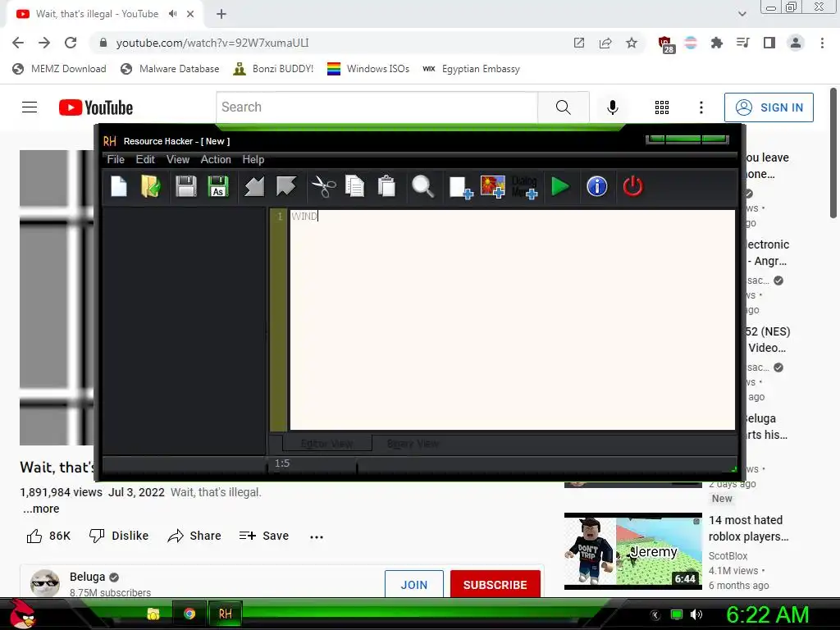This screenshot has height=630, width=840.
Task: Open the Edit menu in Resource Hacker
Action: (x=145, y=160)
